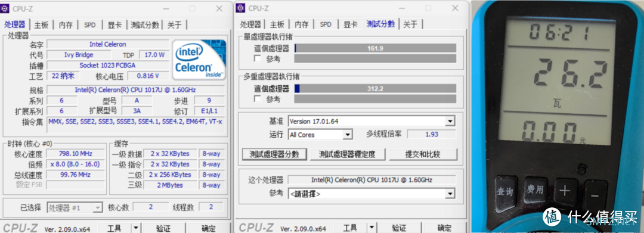Click the instruction set list starting with MMX
The height and width of the screenshot is (233, 644).
click(x=135, y=125)
